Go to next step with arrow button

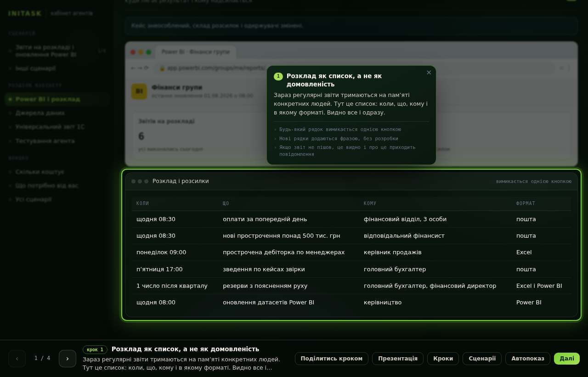click(x=68, y=359)
